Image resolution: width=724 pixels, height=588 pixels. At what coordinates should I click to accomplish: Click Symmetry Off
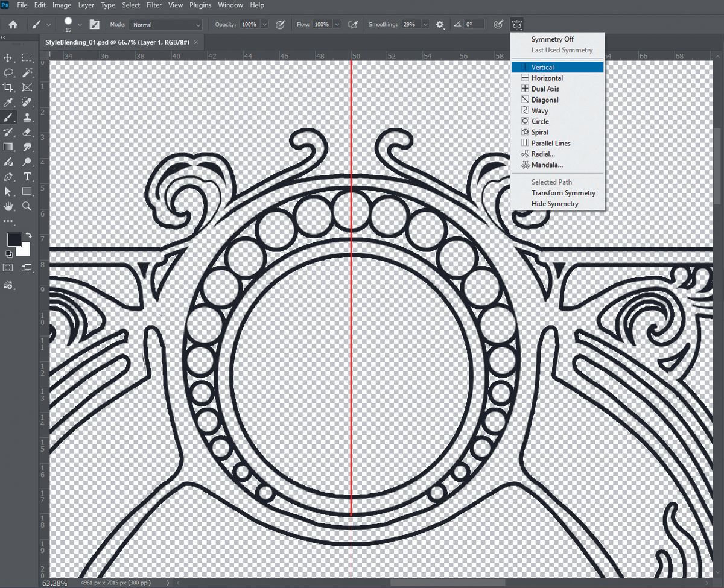click(x=557, y=39)
